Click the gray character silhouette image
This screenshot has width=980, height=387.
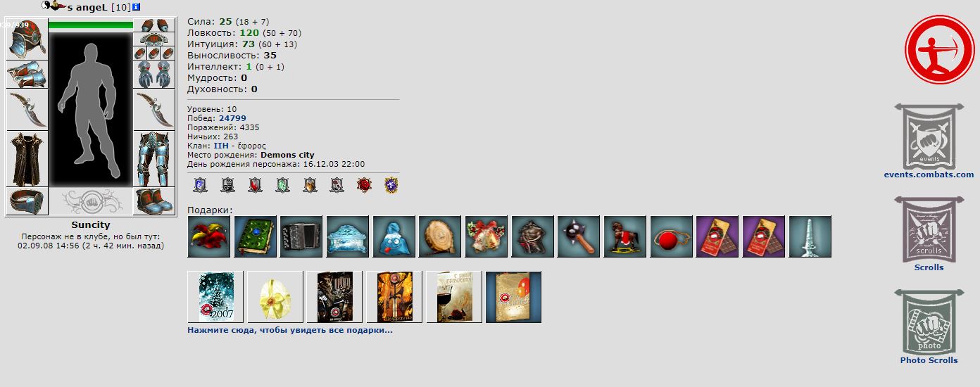(x=91, y=109)
